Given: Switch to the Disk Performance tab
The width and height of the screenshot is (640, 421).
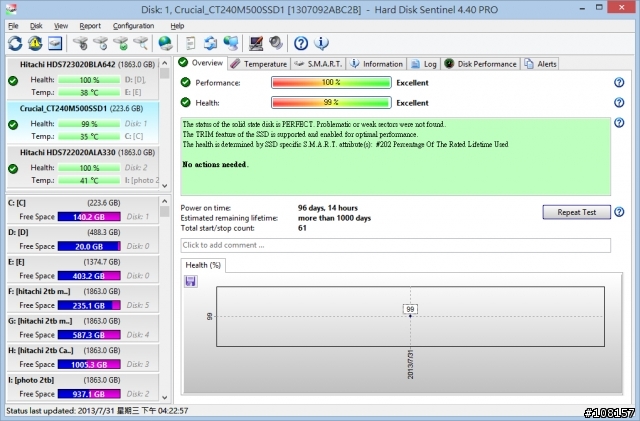Looking at the screenshot, I should tap(481, 64).
